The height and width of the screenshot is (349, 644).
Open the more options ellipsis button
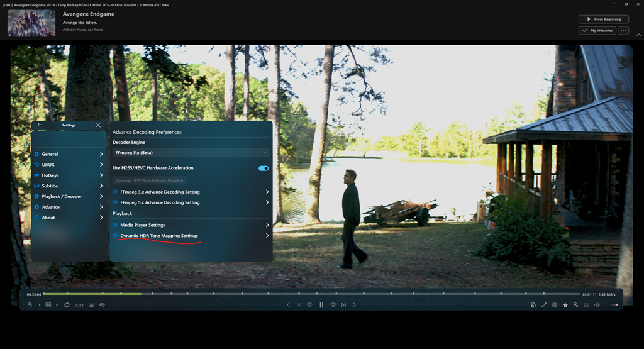click(x=623, y=30)
